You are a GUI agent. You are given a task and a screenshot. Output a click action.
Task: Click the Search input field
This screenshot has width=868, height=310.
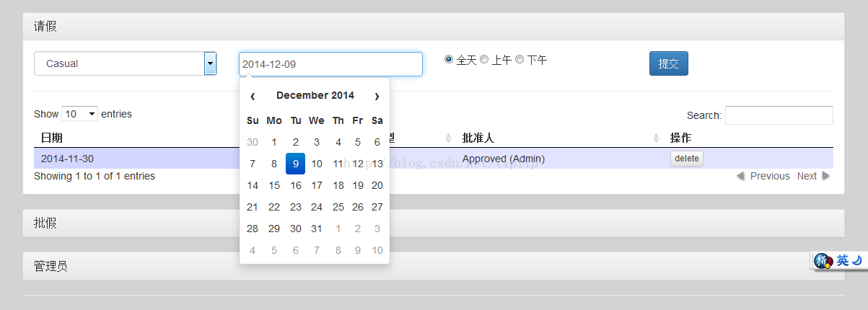[779, 115]
